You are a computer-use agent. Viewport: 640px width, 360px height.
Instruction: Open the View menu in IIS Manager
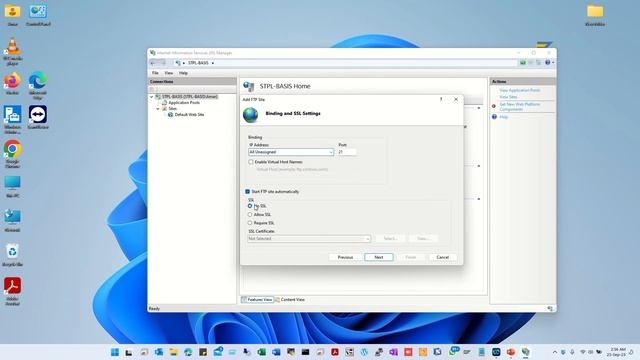point(169,73)
